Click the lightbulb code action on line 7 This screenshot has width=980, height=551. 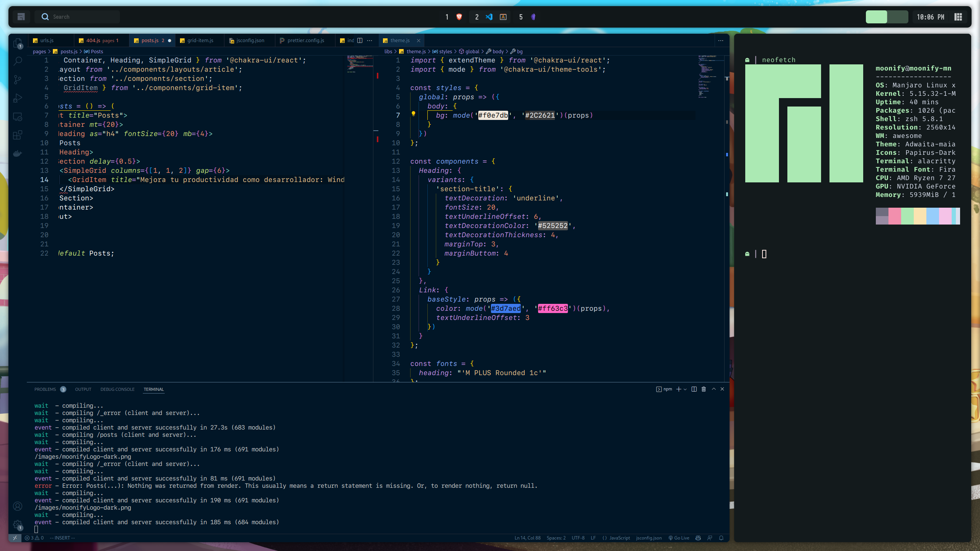coord(413,114)
